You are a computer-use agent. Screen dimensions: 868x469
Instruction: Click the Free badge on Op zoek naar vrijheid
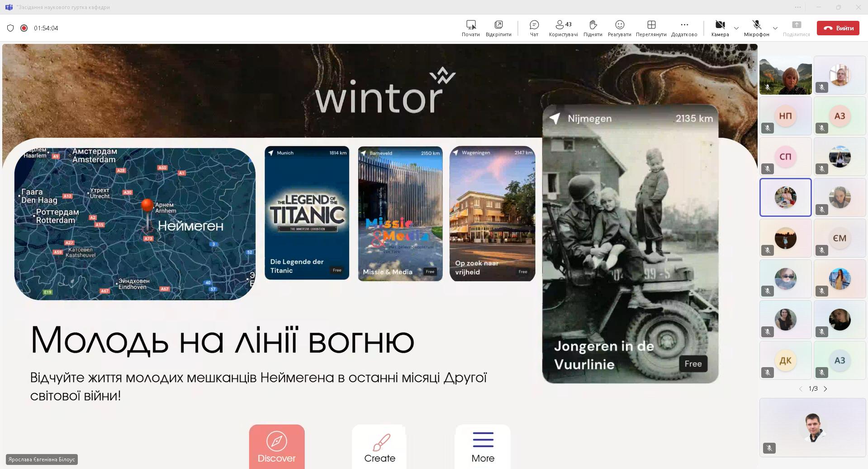(x=523, y=272)
